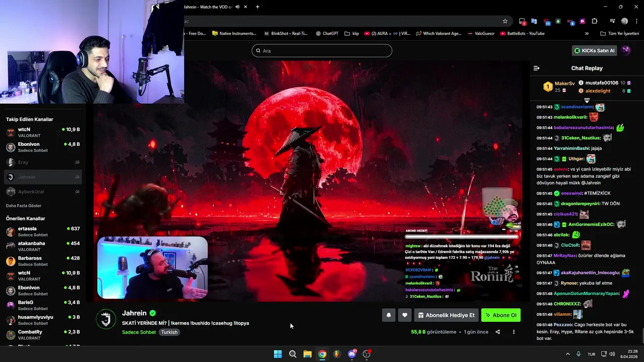Show hidden system tray icons chevron
Viewport: 644px width, 362px height.
[568, 354]
